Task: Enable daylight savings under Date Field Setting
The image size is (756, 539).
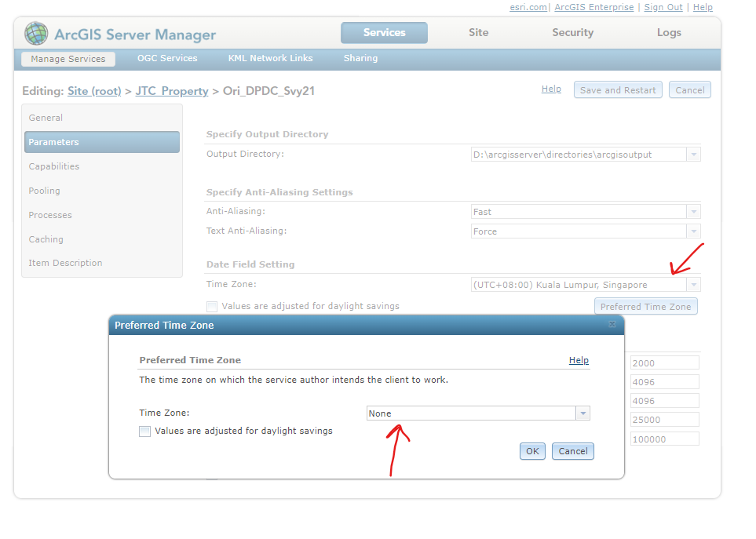Action: tap(210, 306)
